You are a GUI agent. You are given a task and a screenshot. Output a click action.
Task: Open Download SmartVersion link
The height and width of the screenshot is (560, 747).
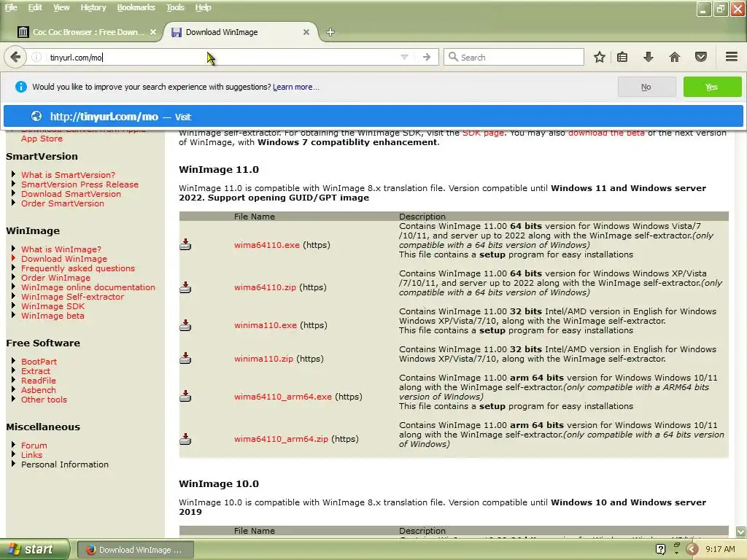point(71,194)
